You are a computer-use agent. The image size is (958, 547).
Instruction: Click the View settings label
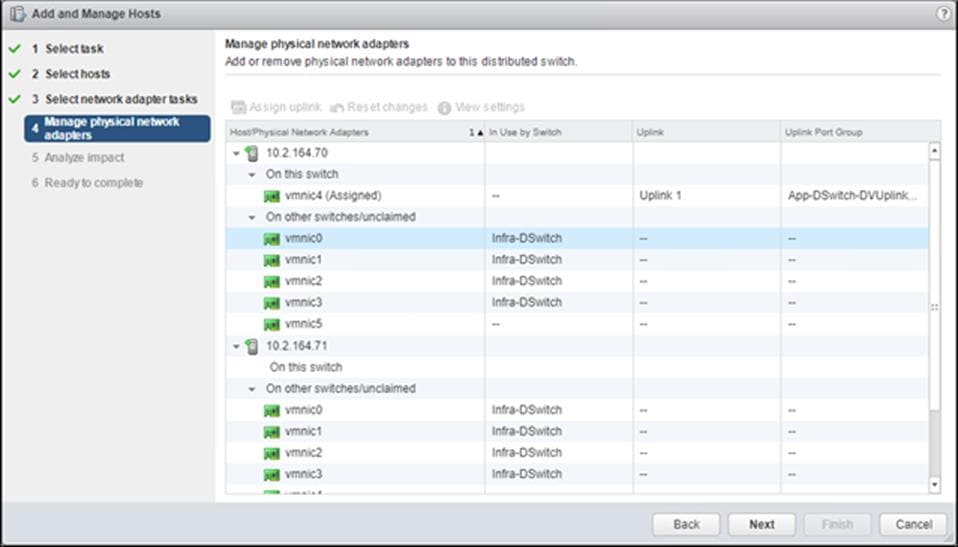(x=490, y=108)
